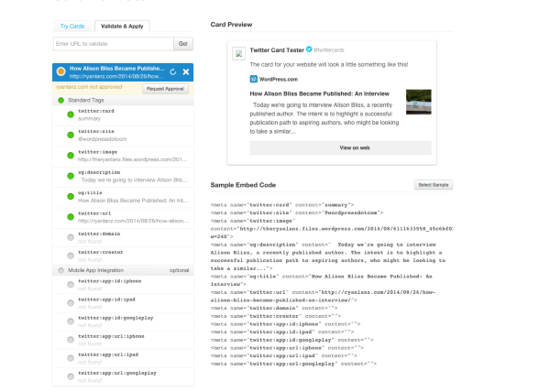Switch to the Try Cards tab

(x=71, y=27)
